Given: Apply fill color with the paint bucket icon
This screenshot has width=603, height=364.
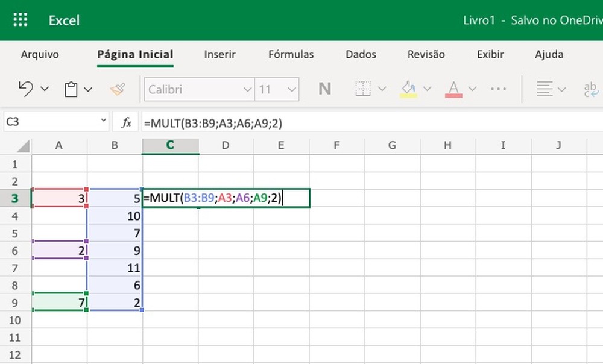Looking at the screenshot, I should pos(408,87).
